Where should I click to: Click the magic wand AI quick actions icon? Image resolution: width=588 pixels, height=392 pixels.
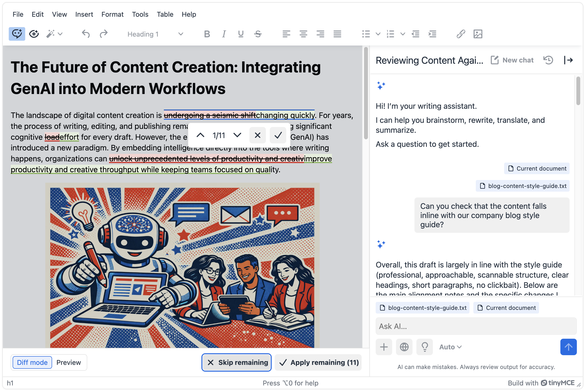click(x=50, y=34)
